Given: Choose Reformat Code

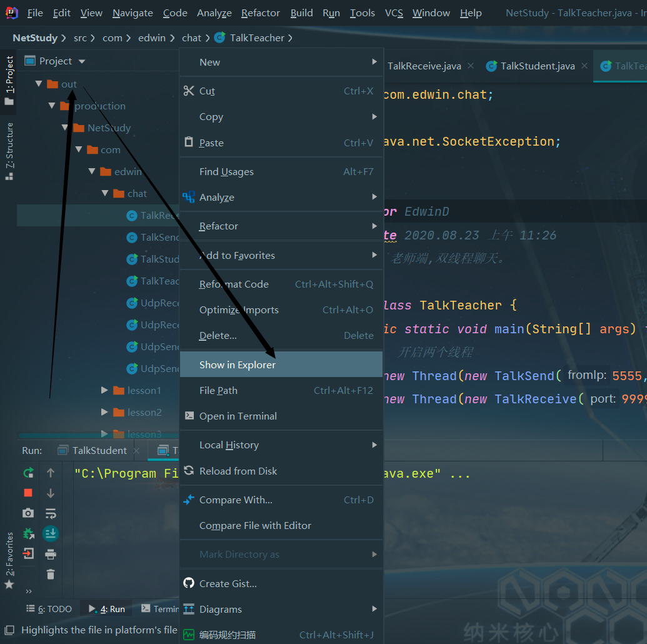Looking at the screenshot, I should point(281,284).
